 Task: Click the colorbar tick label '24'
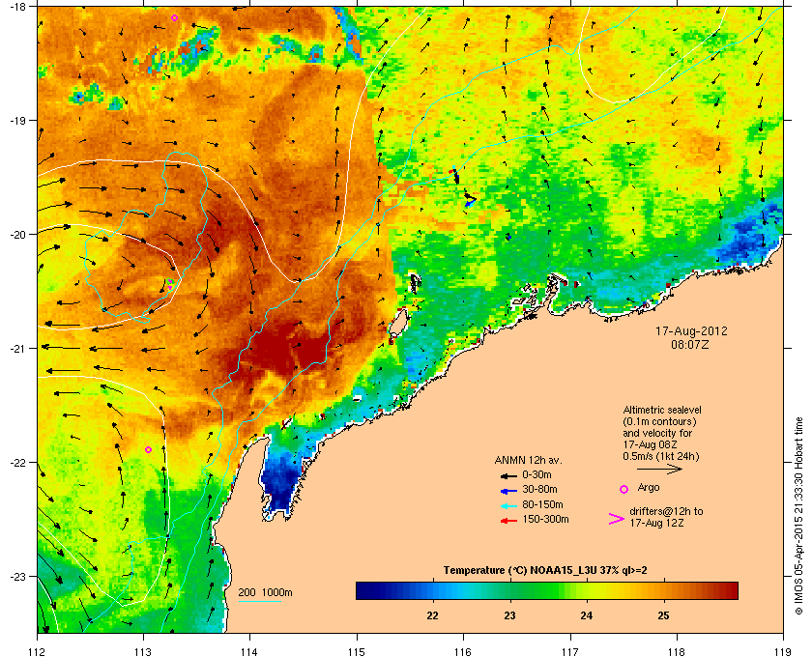[x=586, y=616]
